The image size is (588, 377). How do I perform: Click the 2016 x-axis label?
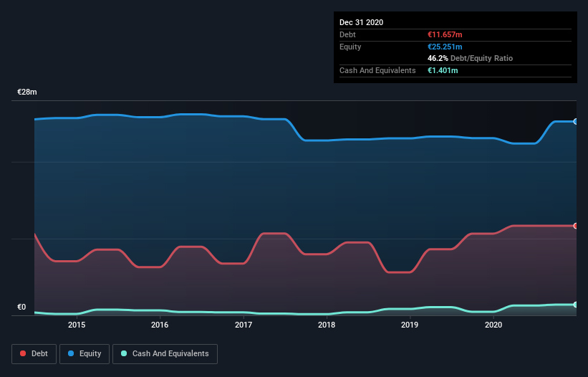[x=160, y=325]
